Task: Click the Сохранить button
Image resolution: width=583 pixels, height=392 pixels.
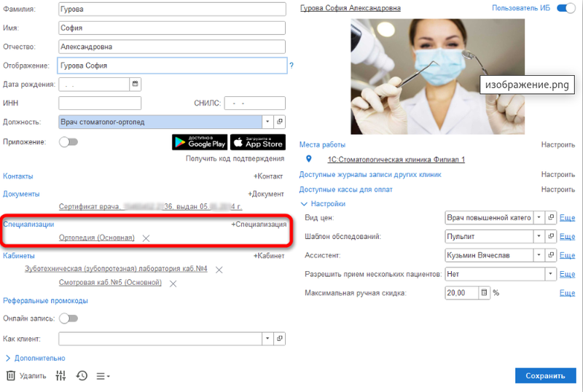Action: pyautogui.click(x=545, y=376)
